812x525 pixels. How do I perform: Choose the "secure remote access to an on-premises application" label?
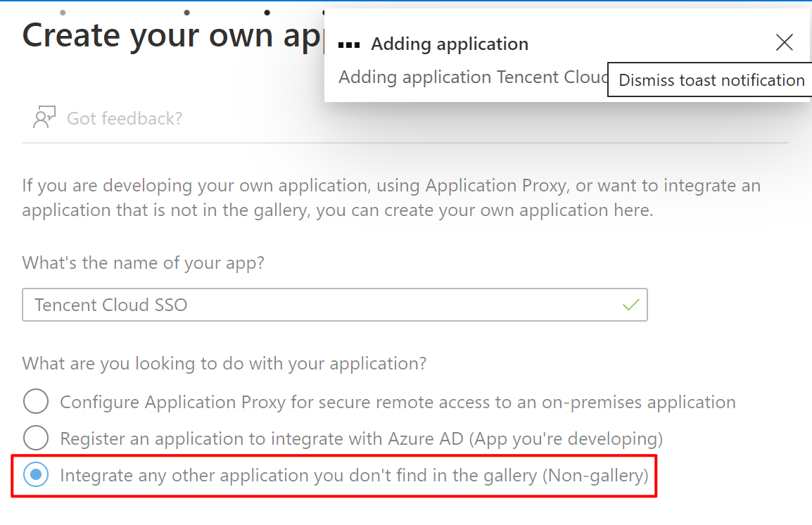398,402
